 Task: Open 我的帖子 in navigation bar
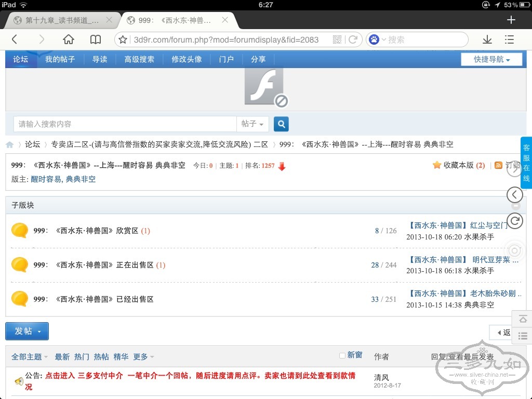pos(60,59)
